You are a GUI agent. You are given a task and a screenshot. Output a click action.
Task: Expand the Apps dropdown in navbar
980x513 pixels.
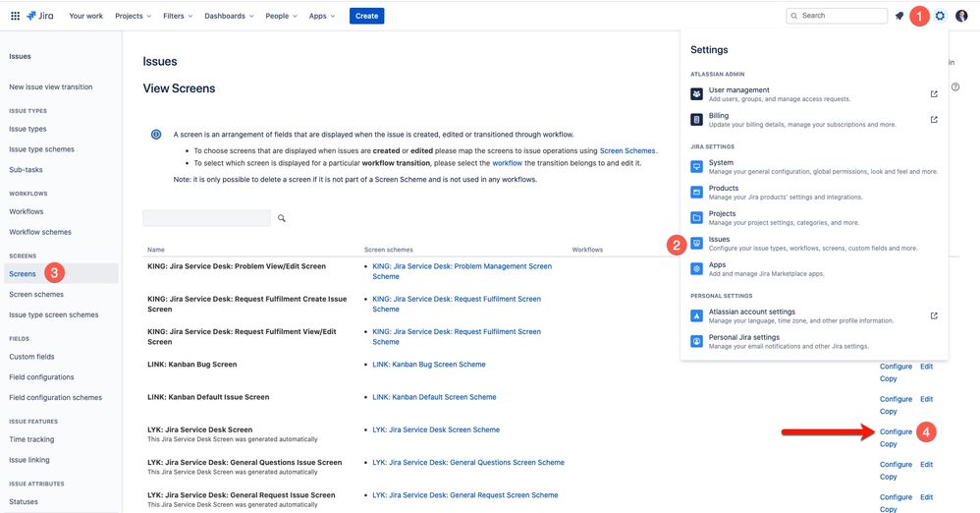[322, 17]
